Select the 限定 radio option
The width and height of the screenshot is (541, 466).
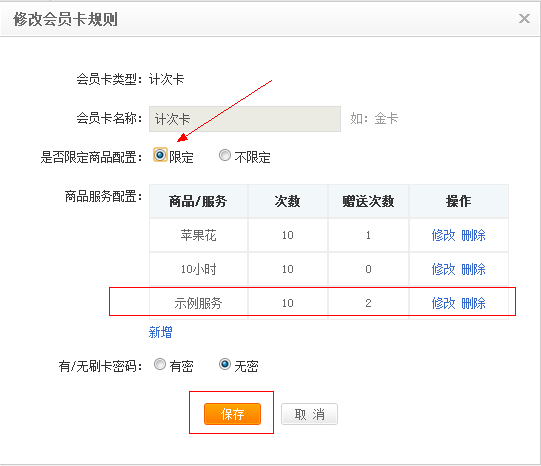[x=160, y=155]
